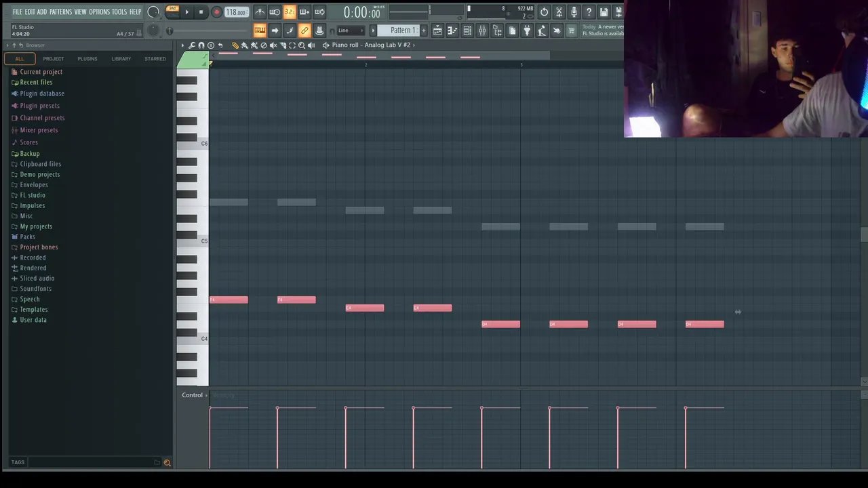Open the Pattern 1 selector

point(398,30)
